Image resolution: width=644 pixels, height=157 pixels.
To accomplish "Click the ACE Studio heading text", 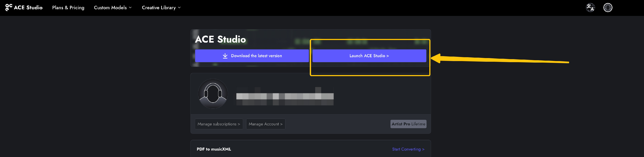I will (x=220, y=39).
